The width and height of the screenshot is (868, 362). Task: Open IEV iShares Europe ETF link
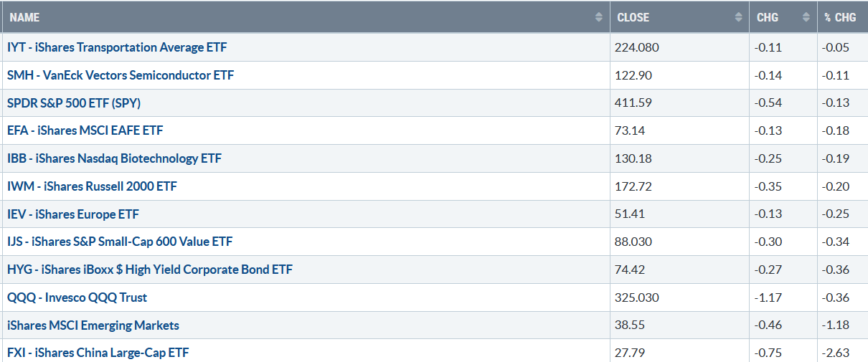coord(73,214)
